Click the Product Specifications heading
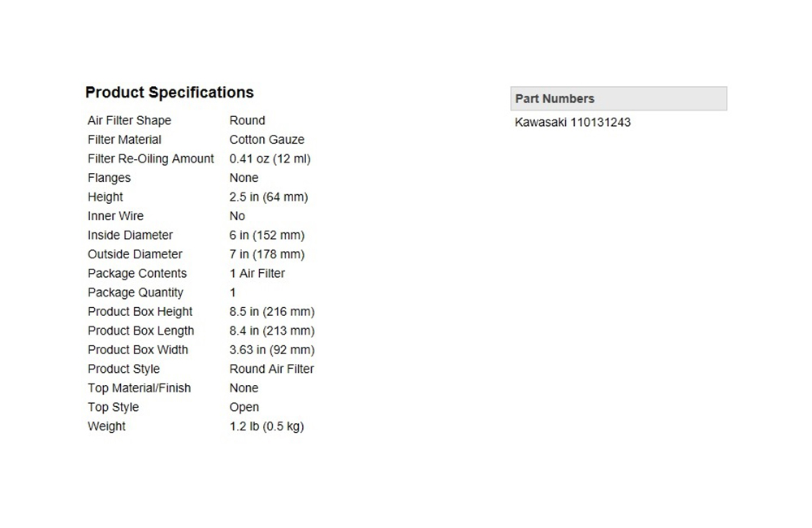Screen dimensions: 812x528 click(x=170, y=93)
